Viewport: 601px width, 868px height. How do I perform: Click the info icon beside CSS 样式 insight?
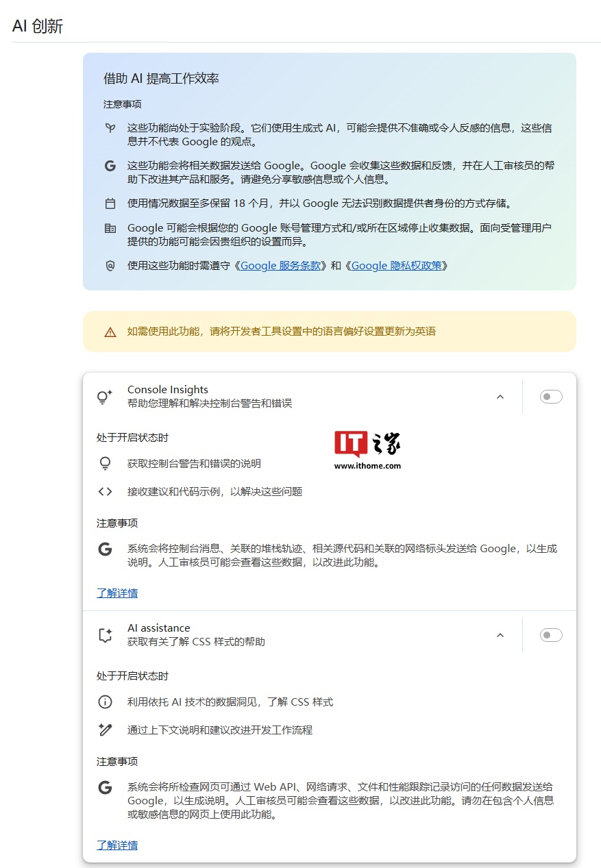(105, 702)
